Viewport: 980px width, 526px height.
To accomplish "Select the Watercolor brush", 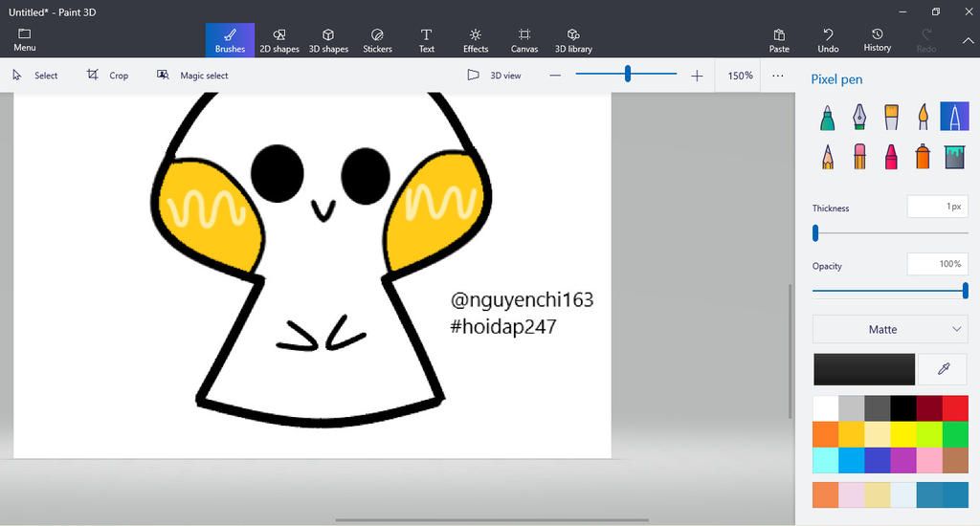I will tap(924, 117).
